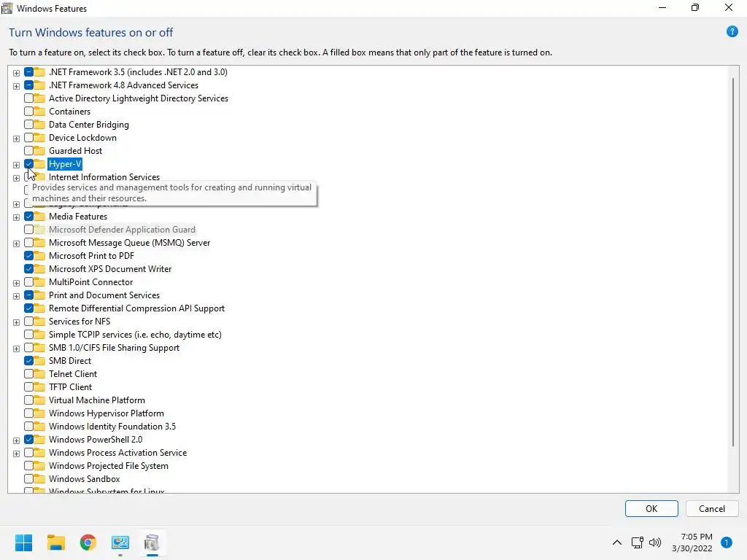Check the TFTP Client checkbox

point(28,387)
